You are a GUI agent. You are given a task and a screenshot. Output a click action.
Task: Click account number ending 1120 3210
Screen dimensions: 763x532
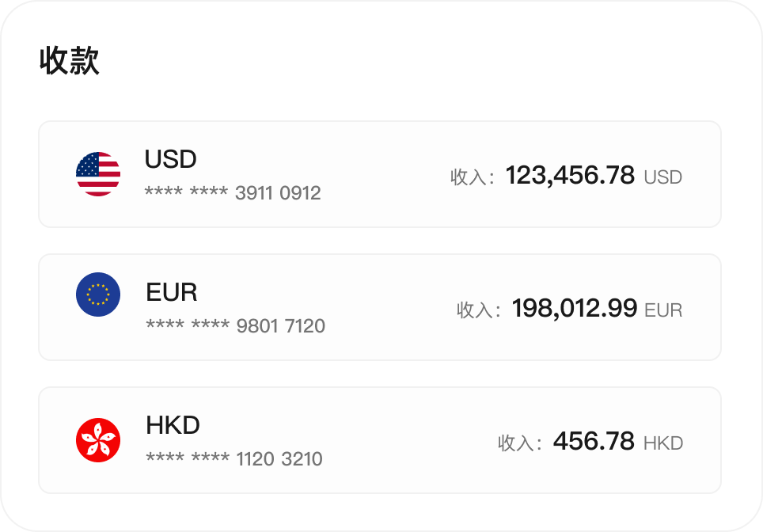[x=234, y=459]
